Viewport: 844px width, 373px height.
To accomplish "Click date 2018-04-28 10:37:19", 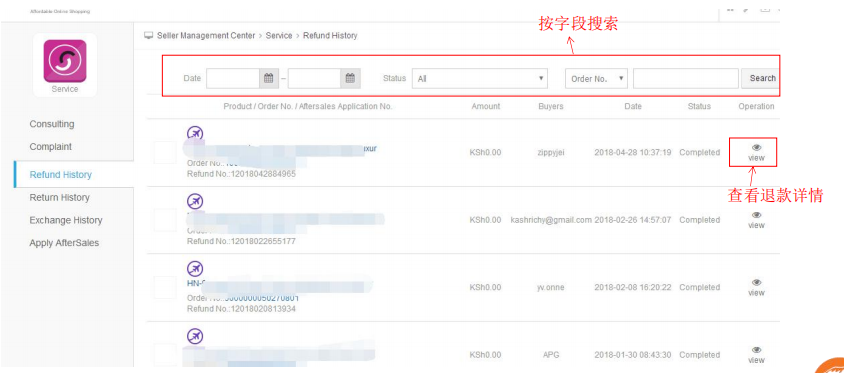I will 633,153.
